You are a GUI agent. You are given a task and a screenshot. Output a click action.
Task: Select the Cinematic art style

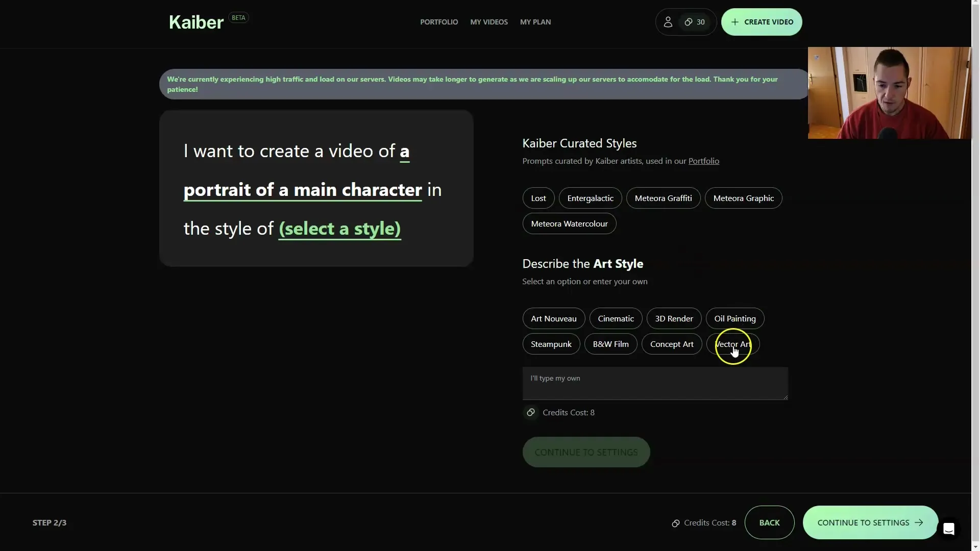click(x=615, y=317)
